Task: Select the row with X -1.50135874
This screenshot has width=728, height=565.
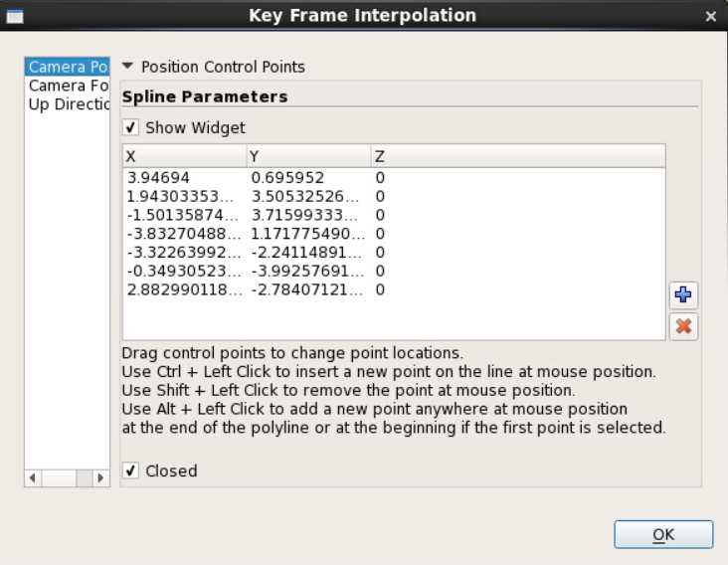Action: 394,215
